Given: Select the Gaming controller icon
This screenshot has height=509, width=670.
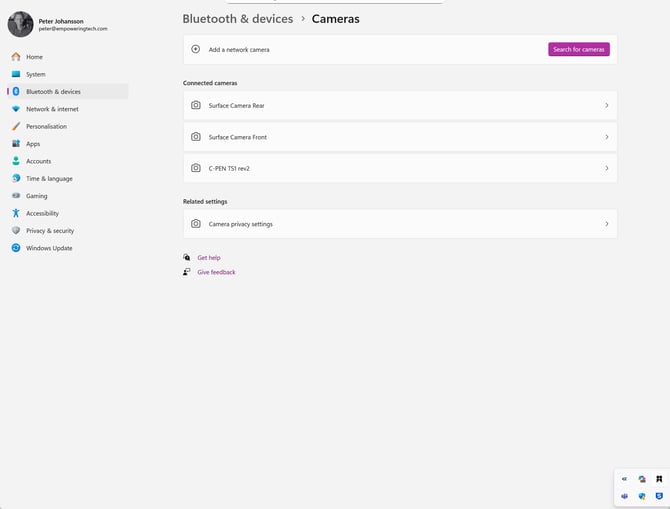Looking at the screenshot, I should 16,196.
